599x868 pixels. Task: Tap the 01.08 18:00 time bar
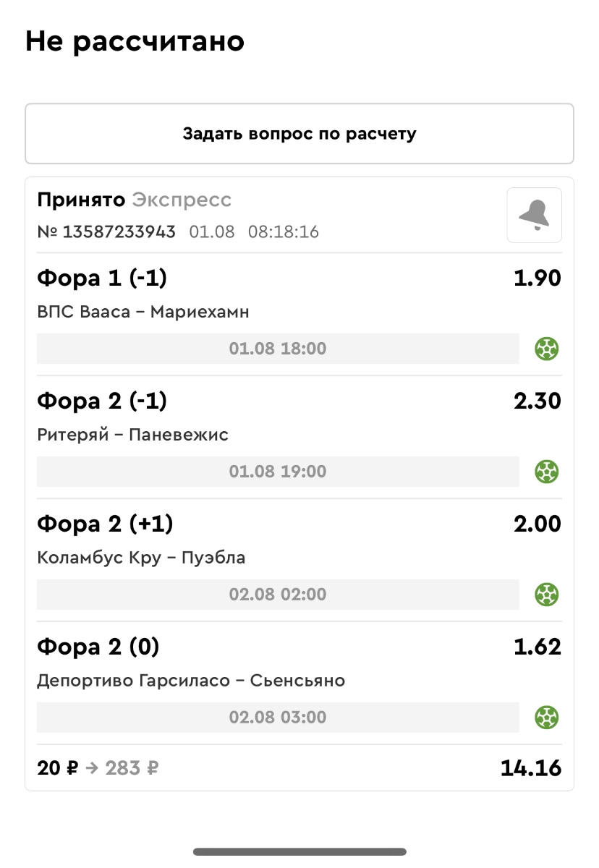[x=278, y=349]
